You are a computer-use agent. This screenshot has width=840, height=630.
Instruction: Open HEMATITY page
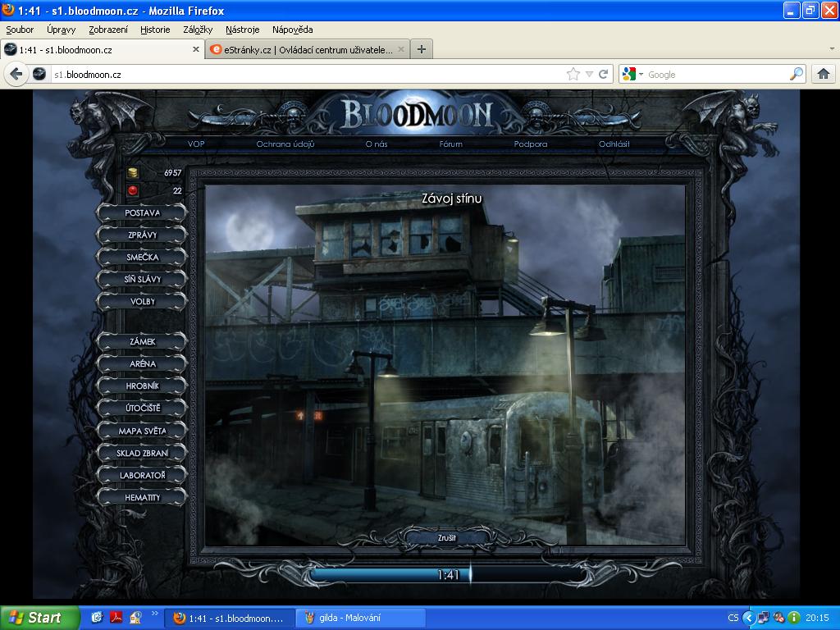coord(142,497)
